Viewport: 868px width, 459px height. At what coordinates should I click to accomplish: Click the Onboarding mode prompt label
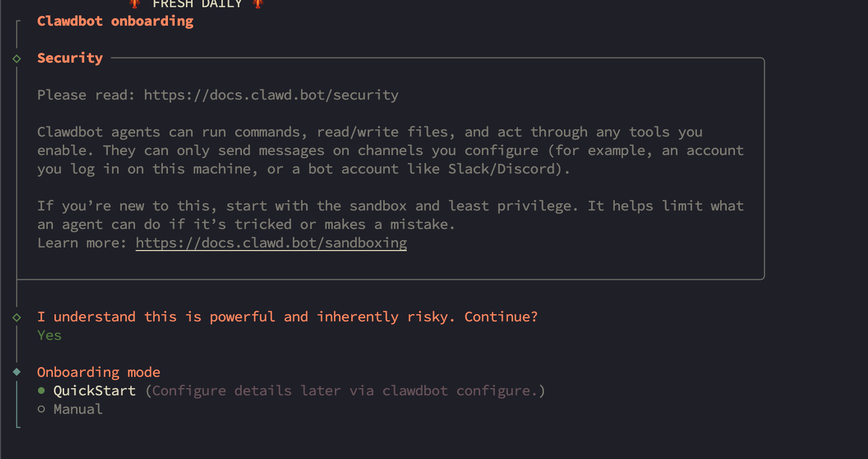click(x=99, y=372)
